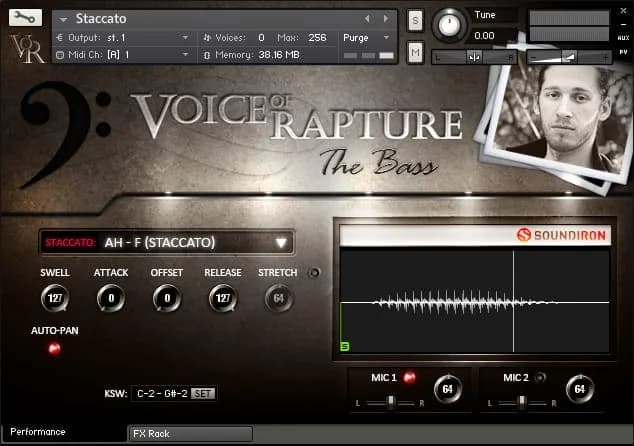The width and height of the screenshot is (634, 446).
Task: Open the wrench instrument edit icon
Action: [25, 17]
